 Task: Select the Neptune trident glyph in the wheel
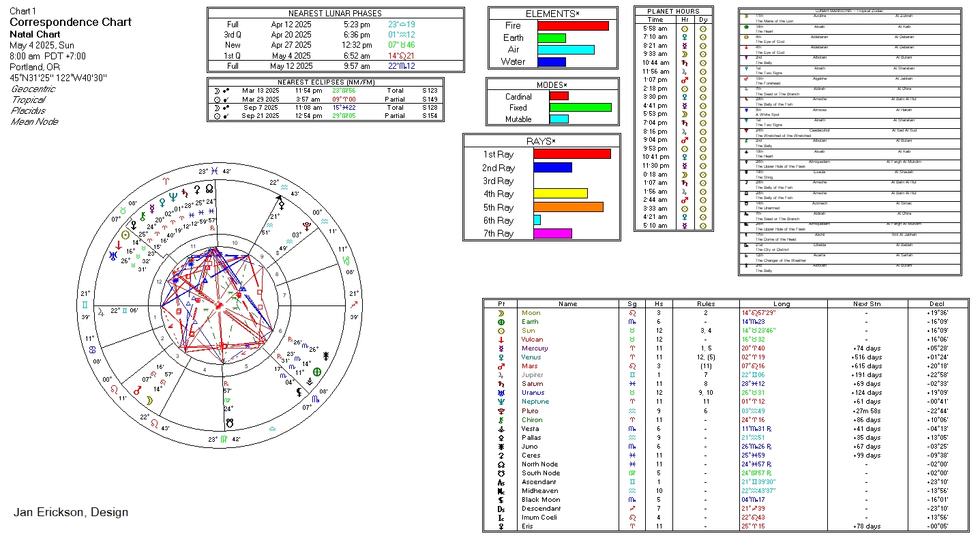[x=173, y=196]
